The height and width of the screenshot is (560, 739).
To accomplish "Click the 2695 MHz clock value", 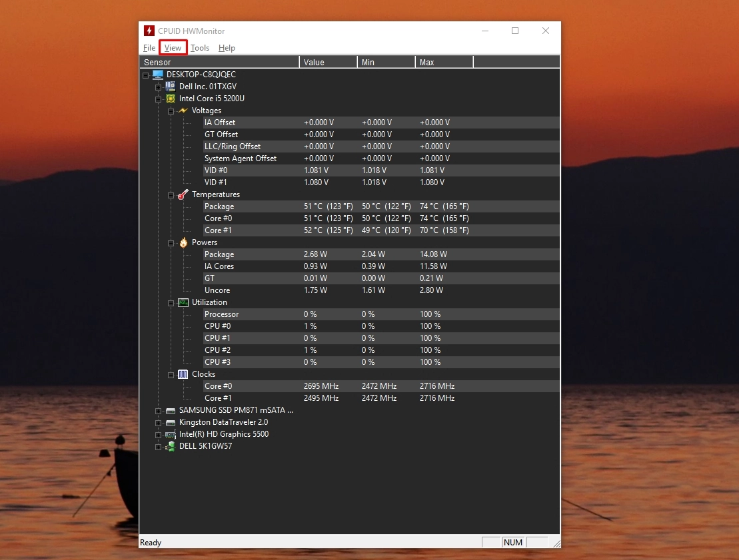I will 321,386.
